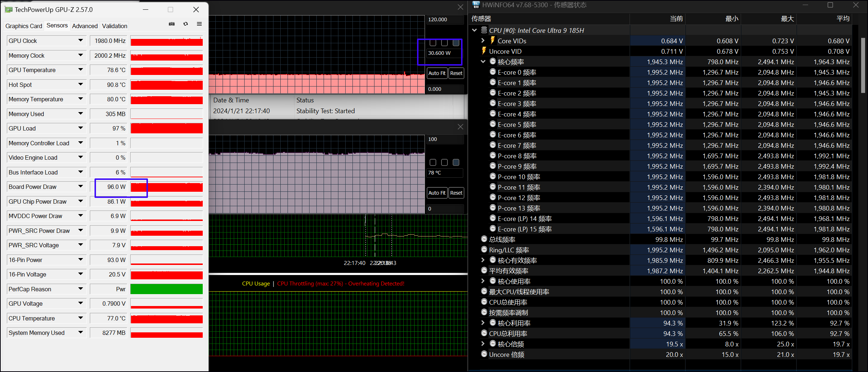Toggle the middle square above the 78 °C field

pos(444,163)
